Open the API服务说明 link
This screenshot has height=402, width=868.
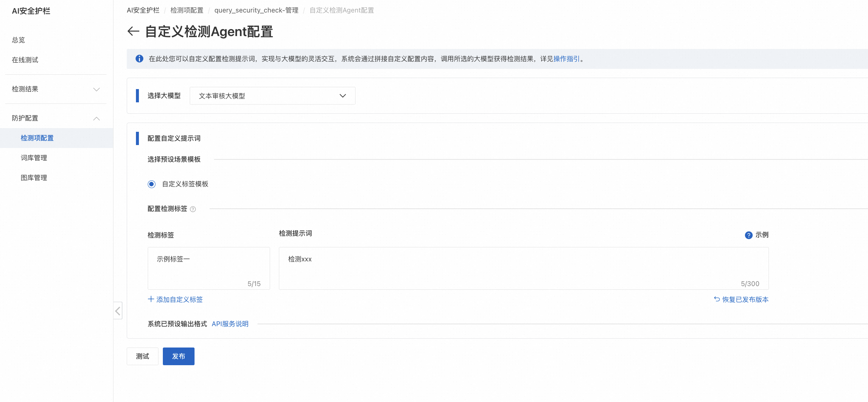pos(230,324)
